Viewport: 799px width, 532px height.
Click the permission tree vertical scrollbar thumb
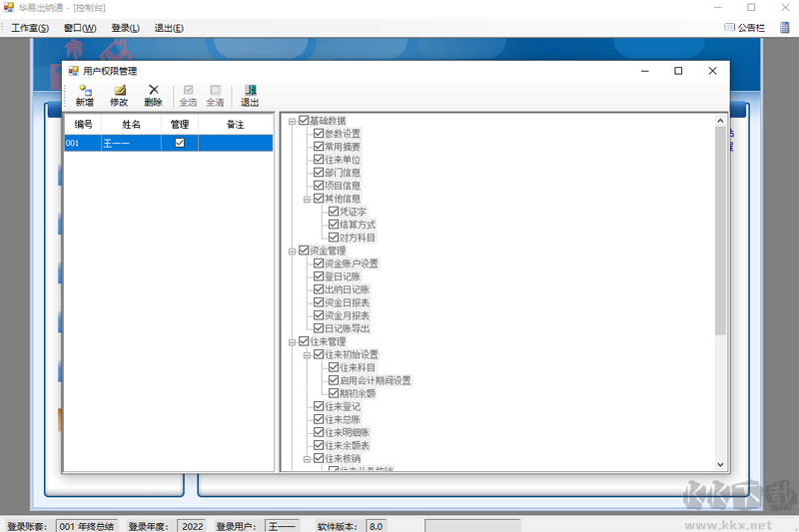720,231
